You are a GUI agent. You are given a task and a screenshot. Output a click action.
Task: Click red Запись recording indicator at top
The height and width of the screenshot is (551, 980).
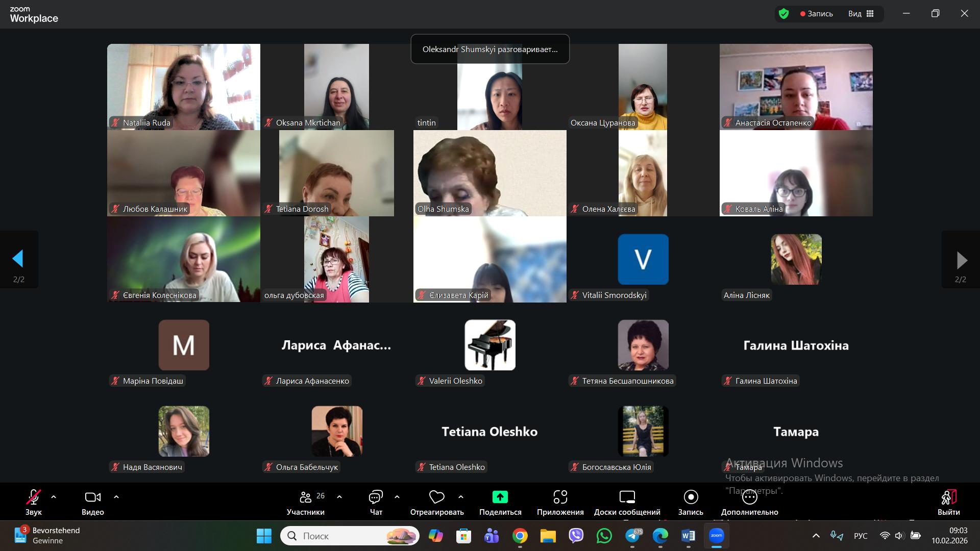pyautogui.click(x=816, y=14)
